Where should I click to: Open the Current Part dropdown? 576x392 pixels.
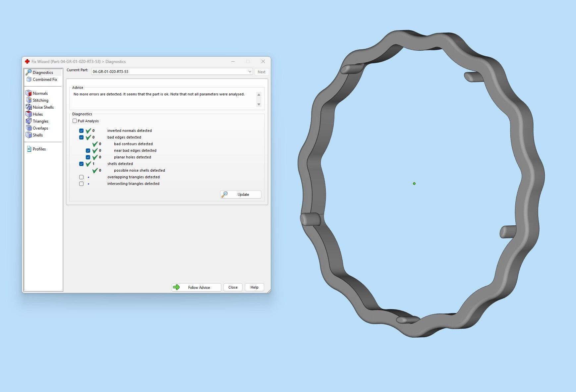click(172, 72)
